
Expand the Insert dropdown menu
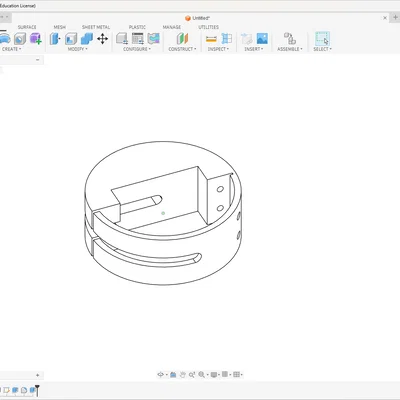(254, 49)
